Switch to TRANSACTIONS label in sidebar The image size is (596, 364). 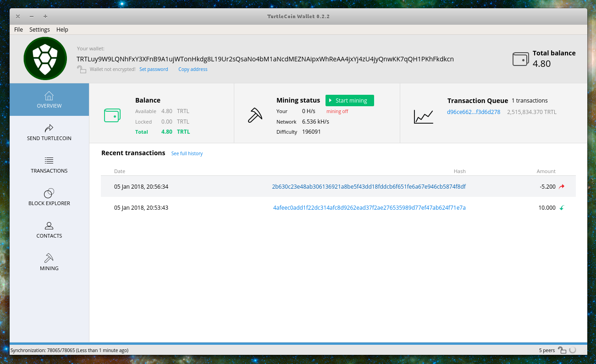tap(49, 171)
